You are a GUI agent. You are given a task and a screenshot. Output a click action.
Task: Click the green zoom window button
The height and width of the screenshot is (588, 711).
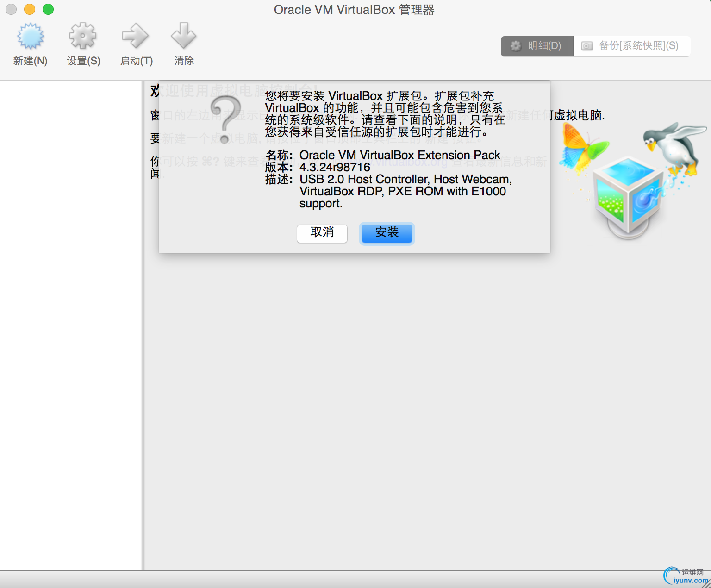point(48,9)
